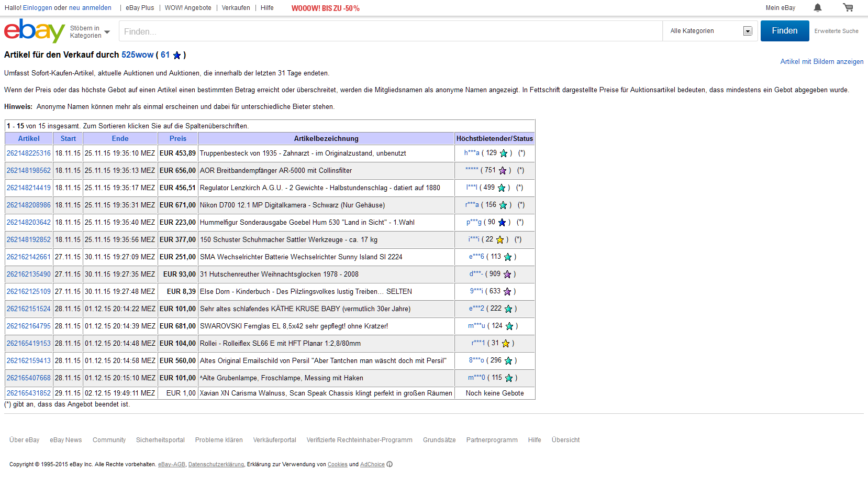
Task: Click the yellow star for bidder r***1
Action: click(x=506, y=344)
